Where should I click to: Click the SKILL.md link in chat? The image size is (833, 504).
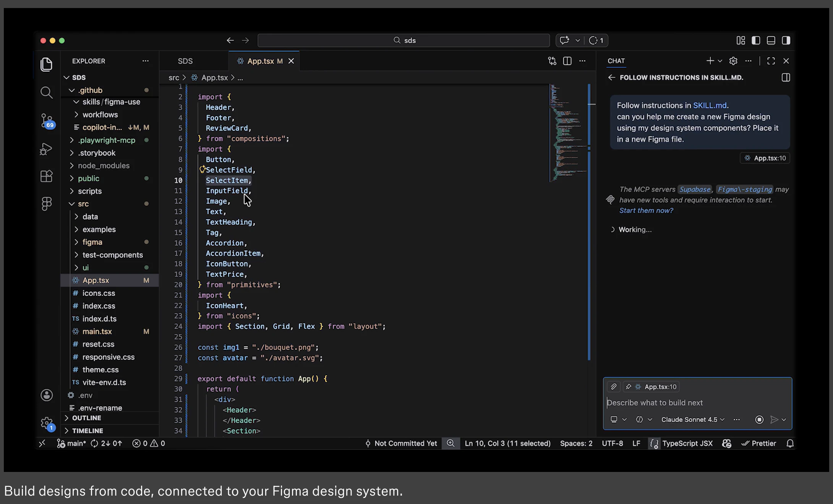(710, 105)
